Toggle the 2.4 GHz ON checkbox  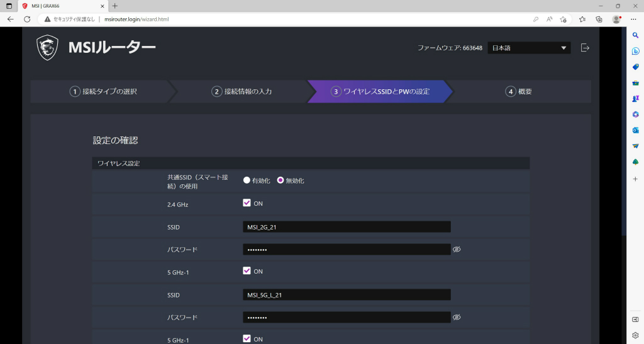tap(247, 203)
